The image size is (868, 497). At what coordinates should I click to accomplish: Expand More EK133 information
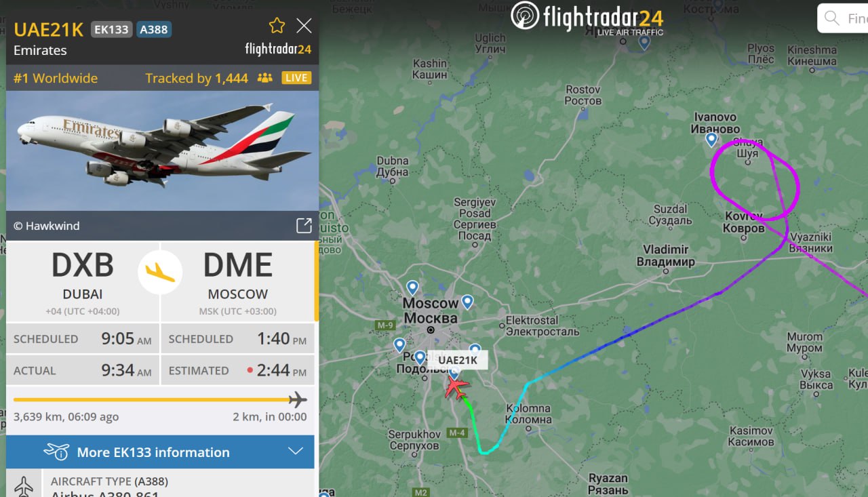[x=160, y=452]
